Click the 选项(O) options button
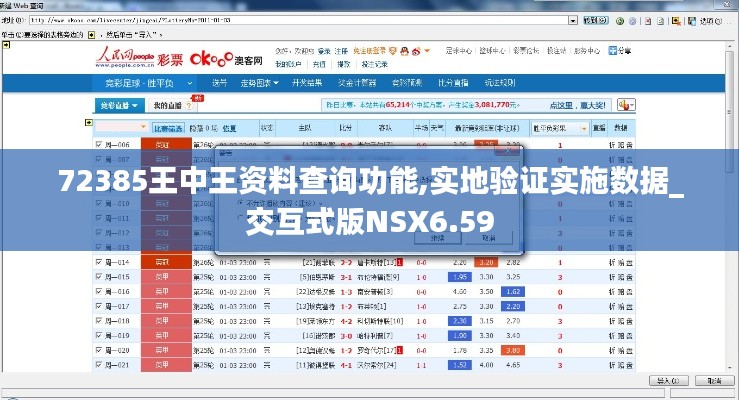The image size is (739, 400). point(710,21)
